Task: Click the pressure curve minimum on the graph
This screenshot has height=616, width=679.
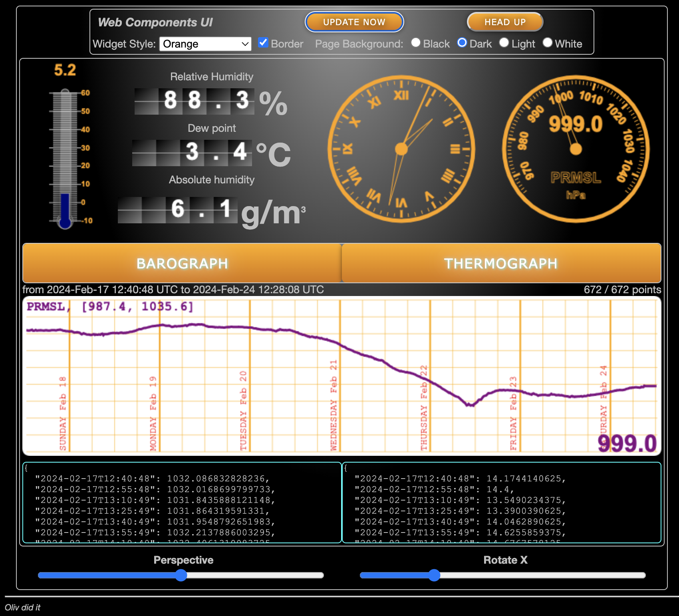Action: tap(470, 405)
